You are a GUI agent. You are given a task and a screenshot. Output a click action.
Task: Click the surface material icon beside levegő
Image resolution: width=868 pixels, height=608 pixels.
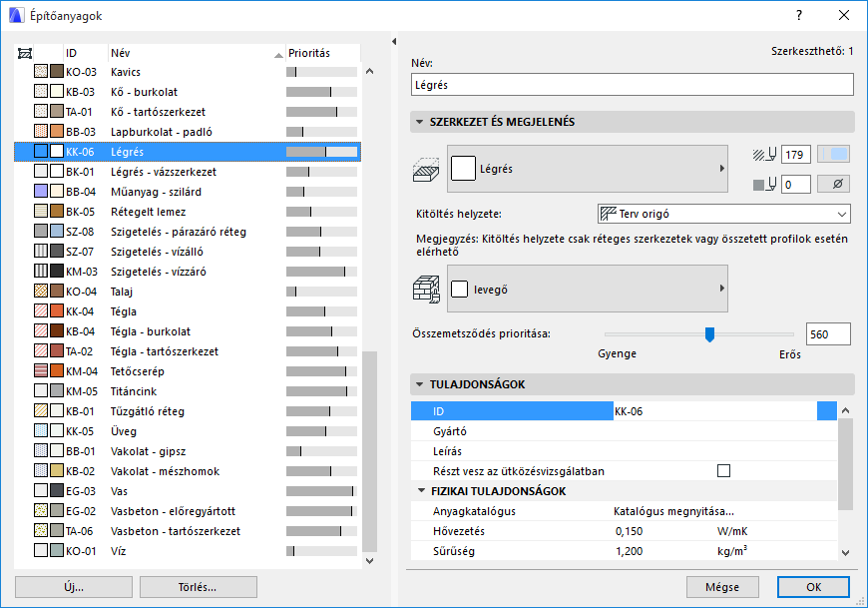(x=426, y=290)
